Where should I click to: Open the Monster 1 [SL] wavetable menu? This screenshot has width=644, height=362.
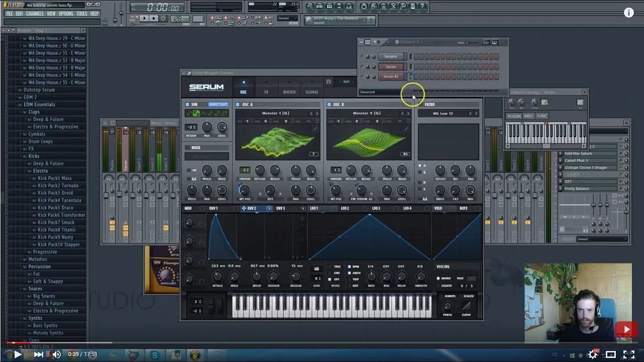click(275, 114)
